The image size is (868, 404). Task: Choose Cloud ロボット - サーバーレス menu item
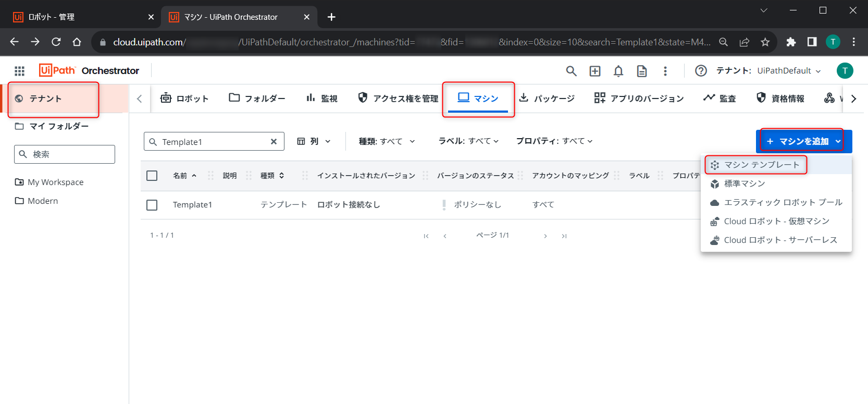pyautogui.click(x=776, y=240)
